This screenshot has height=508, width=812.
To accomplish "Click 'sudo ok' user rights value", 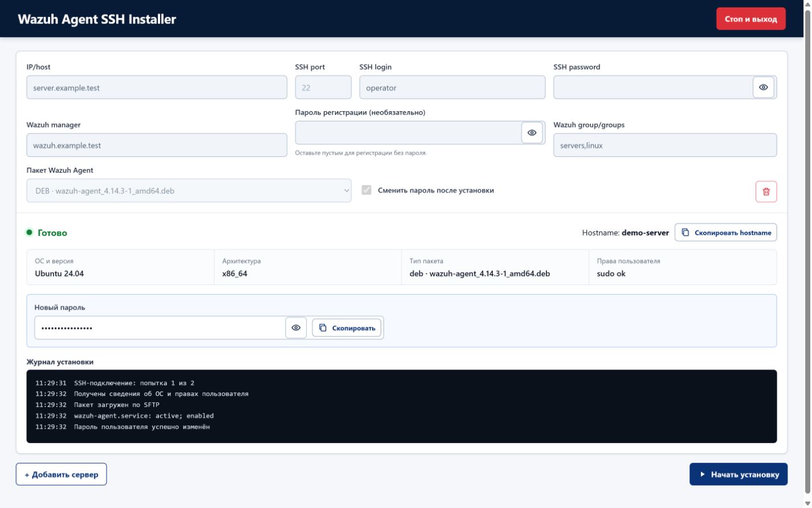I will pyautogui.click(x=611, y=274).
